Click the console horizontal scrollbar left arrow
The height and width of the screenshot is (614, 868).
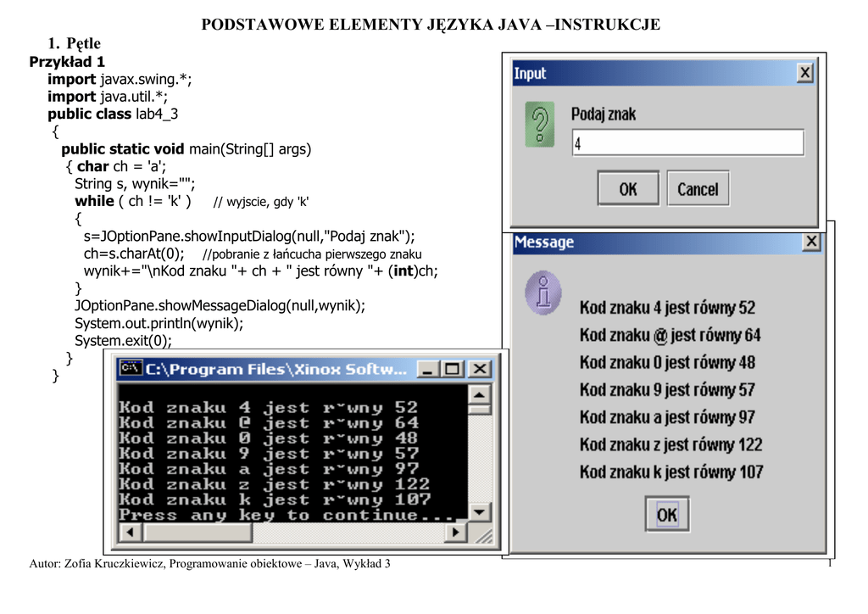click(x=129, y=533)
